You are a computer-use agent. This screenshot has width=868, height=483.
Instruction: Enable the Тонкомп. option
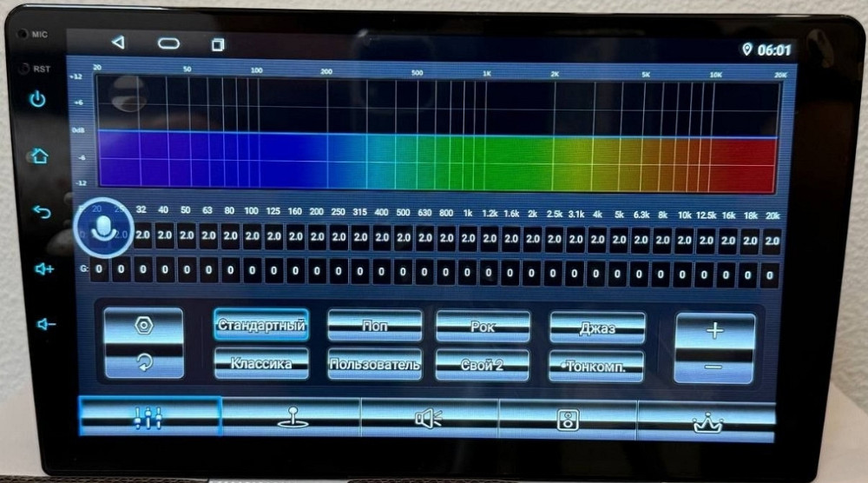[x=596, y=366]
